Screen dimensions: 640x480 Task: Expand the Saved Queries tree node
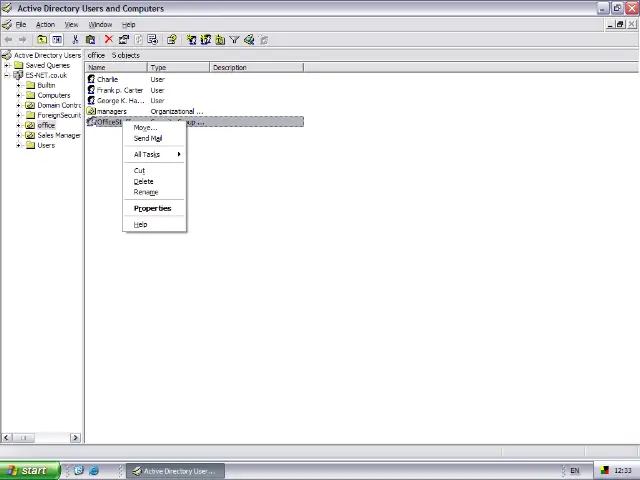click(x=6, y=65)
